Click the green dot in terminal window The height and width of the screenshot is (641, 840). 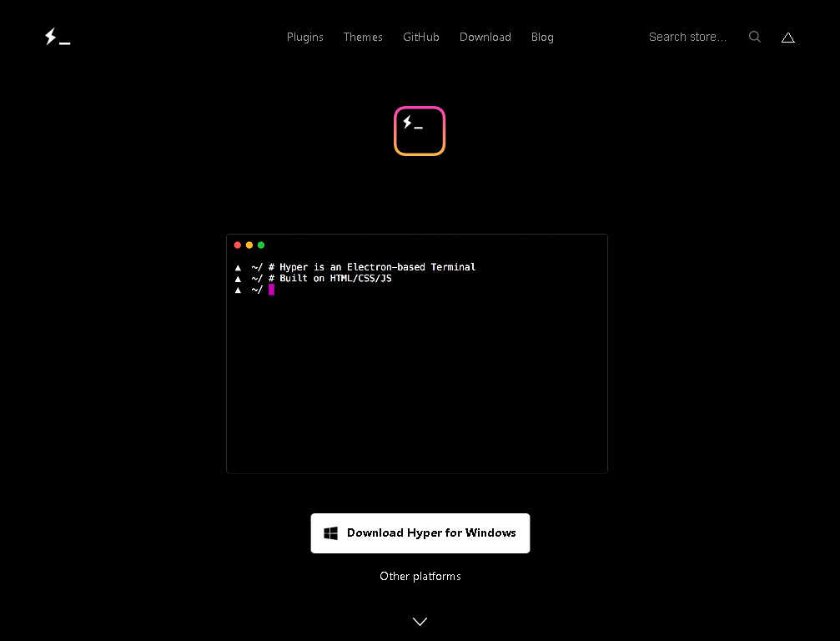pyautogui.click(x=261, y=245)
